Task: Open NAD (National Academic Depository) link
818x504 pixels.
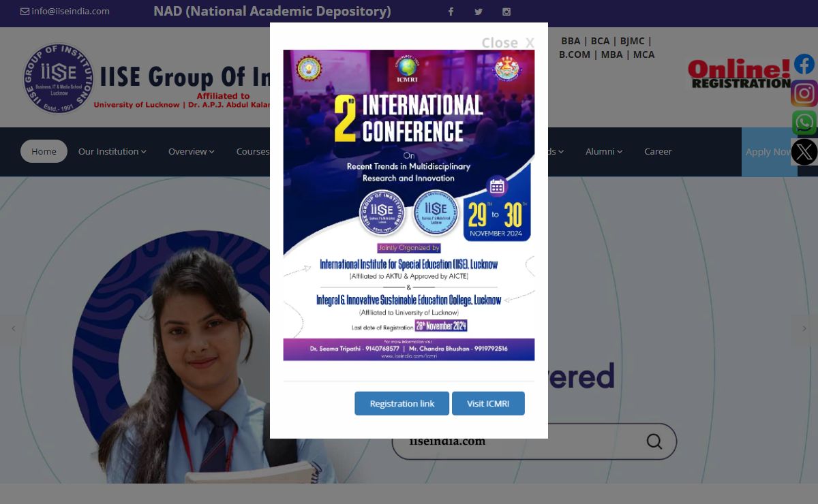Action: pyautogui.click(x=272, y=11)
